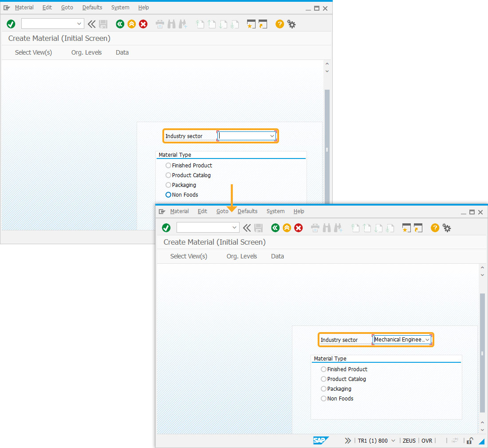Image resolution: width=488 pixels, height=448 pixels.
Task: Click Find Next icon in front window
Action: point(338,228)
